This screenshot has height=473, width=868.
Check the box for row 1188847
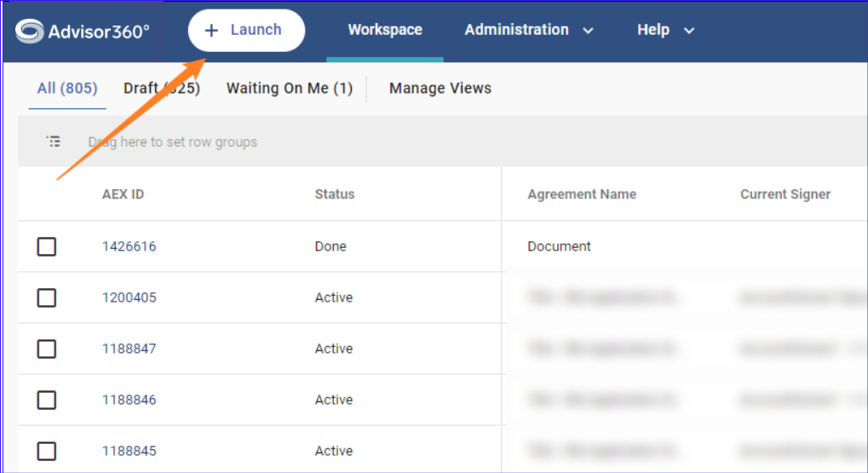47,349
